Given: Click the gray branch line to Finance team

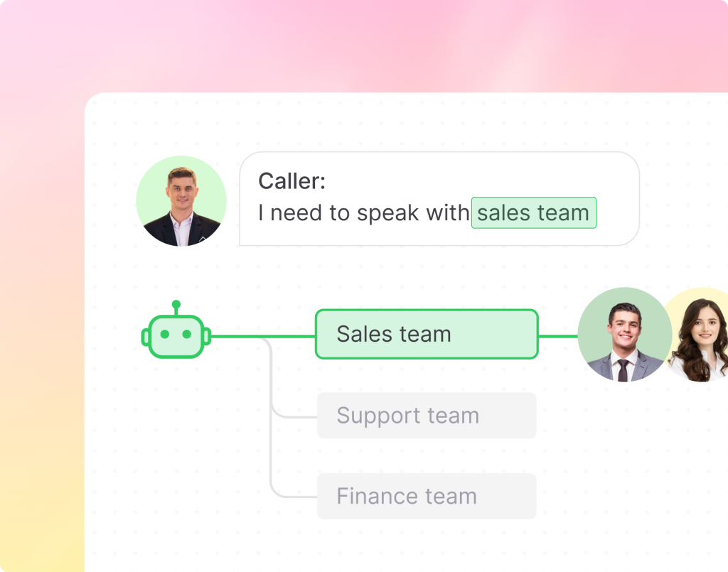Looking at the screenshot, I should [291, 495].
